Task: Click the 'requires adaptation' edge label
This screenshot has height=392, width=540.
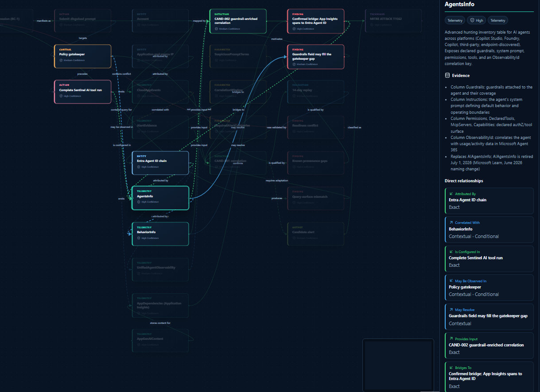Action: pos(277,181)
